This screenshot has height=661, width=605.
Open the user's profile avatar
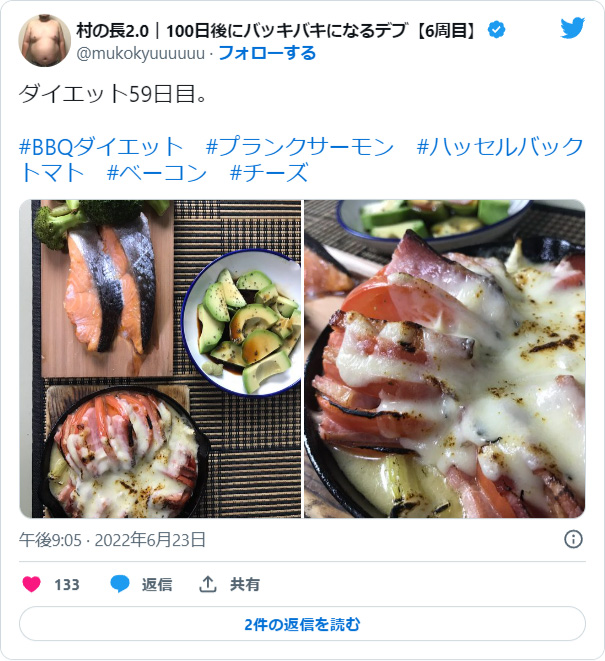point(44,41)
